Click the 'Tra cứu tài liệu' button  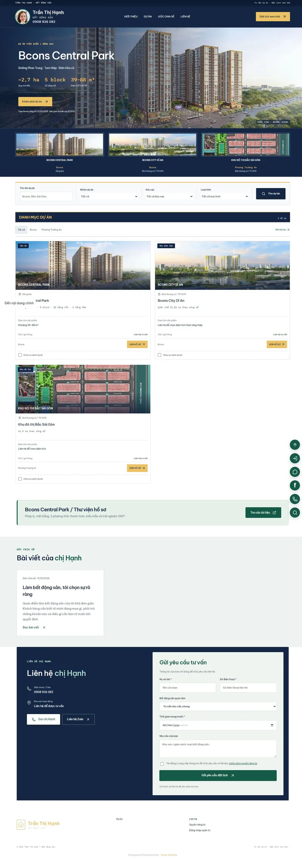(263, 512)
